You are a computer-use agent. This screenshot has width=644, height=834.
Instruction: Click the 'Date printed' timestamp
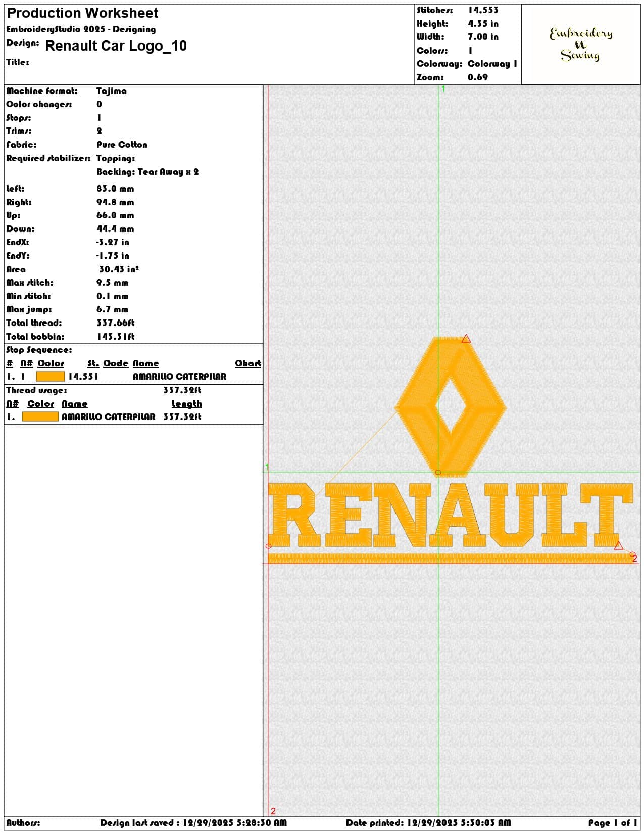pos(428,823)
